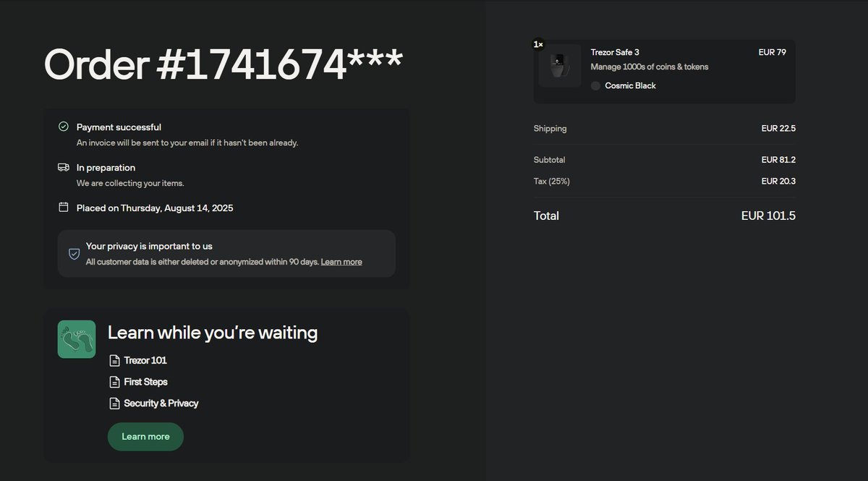Viewport: 868px width, 481px height.
Task: Click the green footprints learning icon
Action: [77, 339]
